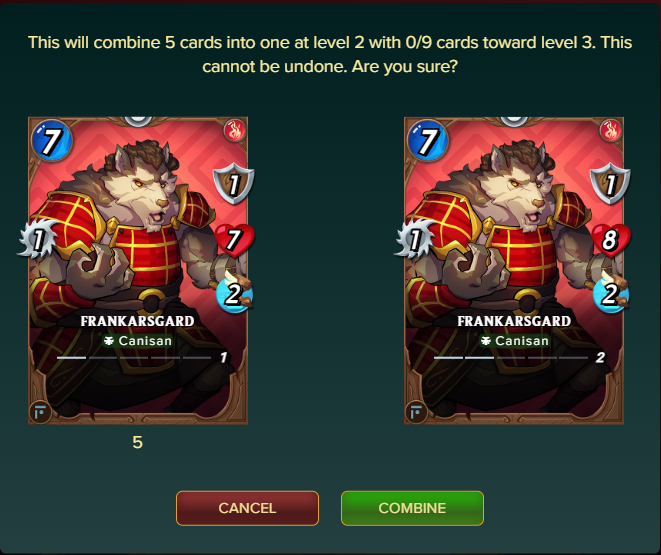Image resolution: width=661 pixels, height=555 pixels.
Task: Click the edition badge on left card corner
Action: click(x=40, y=412)
